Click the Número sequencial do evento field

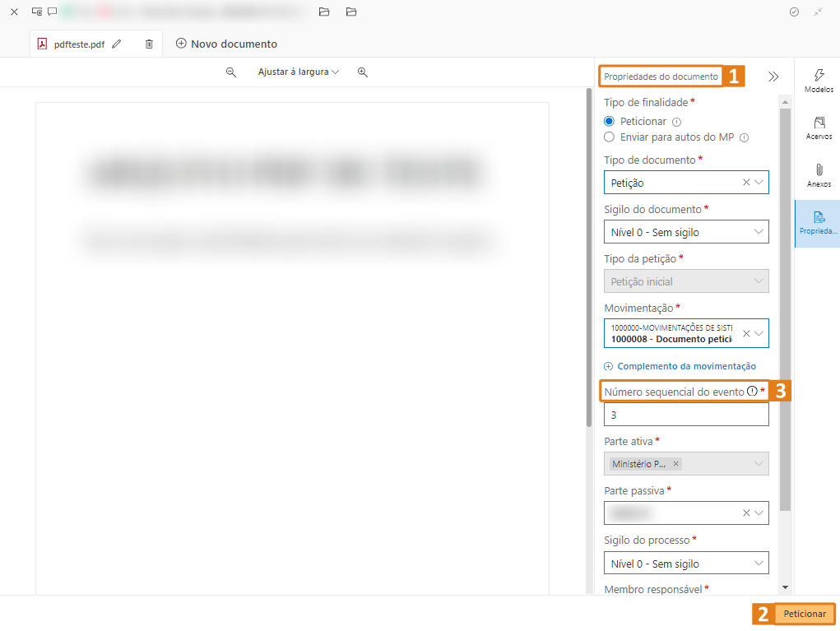click(x=685, y=415)
